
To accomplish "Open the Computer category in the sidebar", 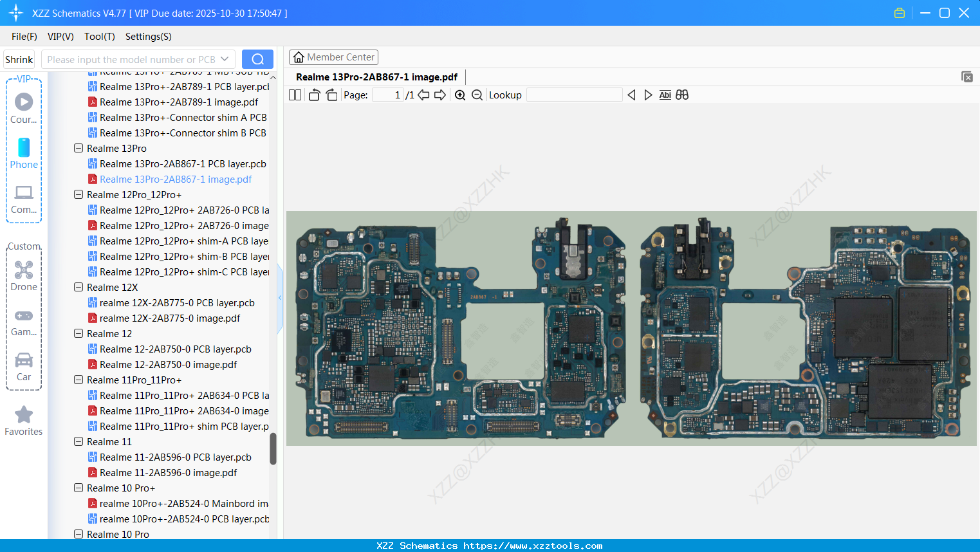I will [24, 199].
